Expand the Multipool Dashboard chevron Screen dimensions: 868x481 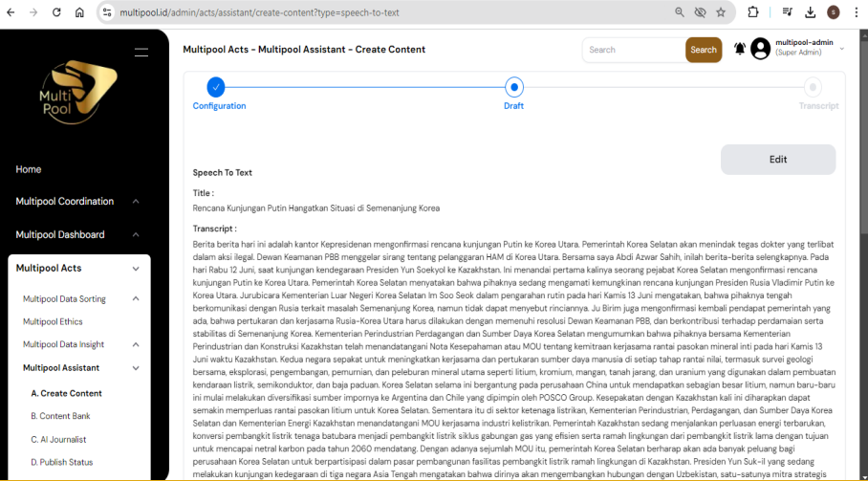pos(136,234)
